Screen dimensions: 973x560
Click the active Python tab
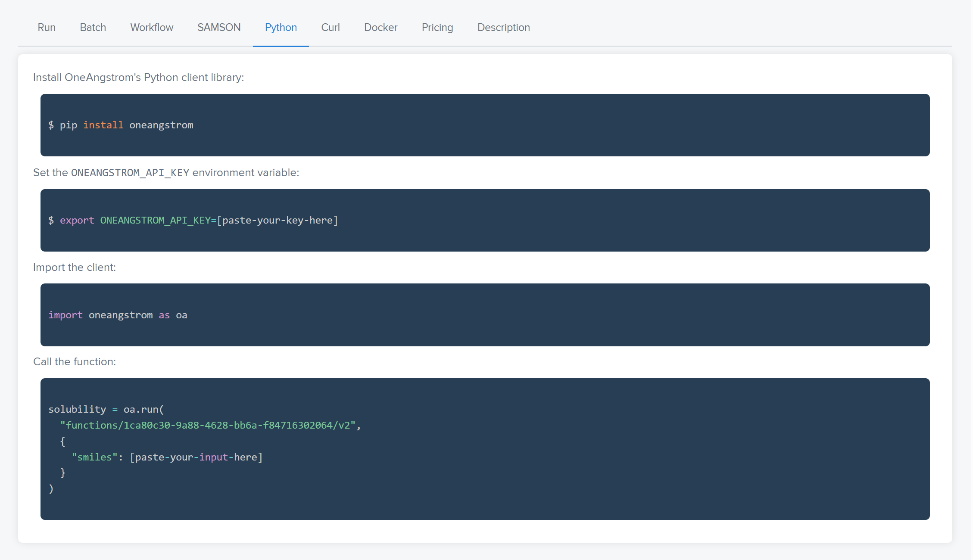(281, 28)
